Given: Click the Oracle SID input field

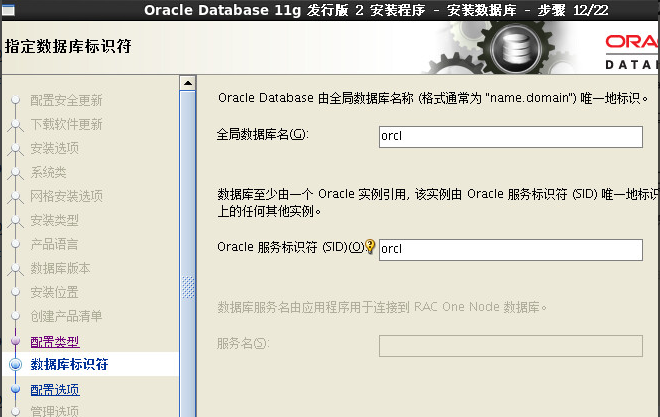Looking at the screenshot, I should (511, 250).
